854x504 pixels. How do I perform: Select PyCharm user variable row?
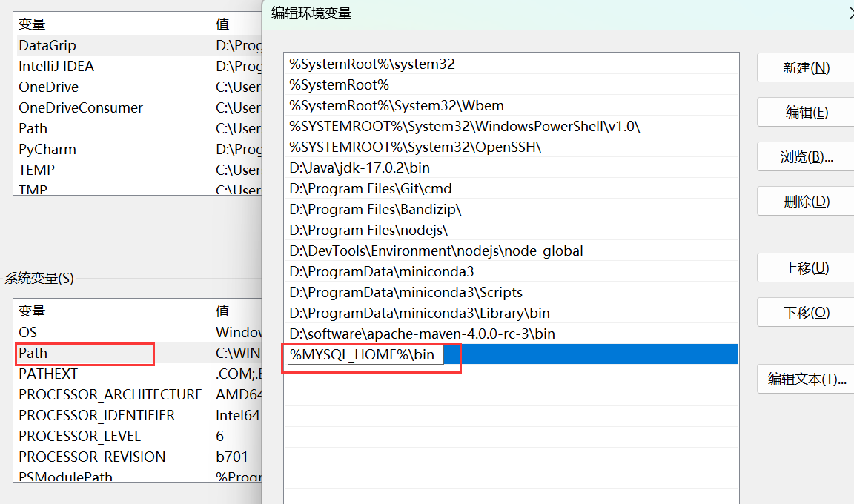coord(139,149)
